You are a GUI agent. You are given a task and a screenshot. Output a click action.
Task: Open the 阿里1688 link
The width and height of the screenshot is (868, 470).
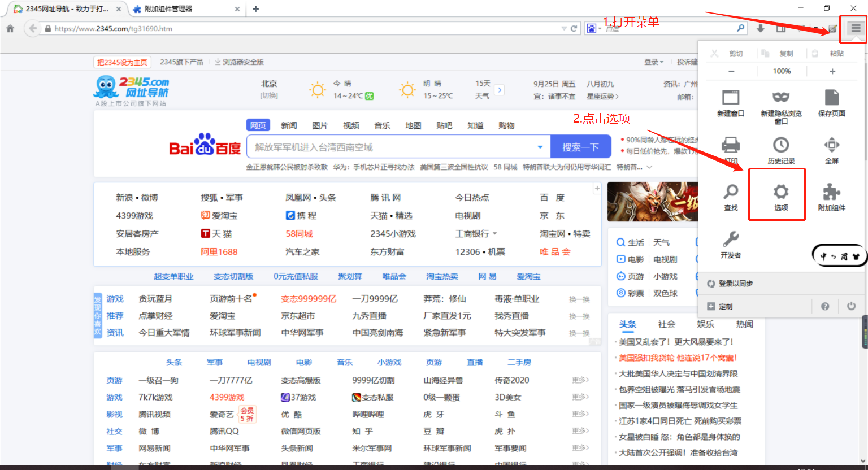(219, 251)
